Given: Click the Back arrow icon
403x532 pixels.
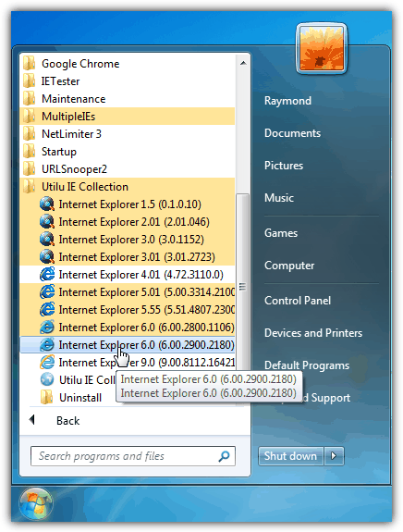Looking at the screenshot, I should (x=31, y=420).
